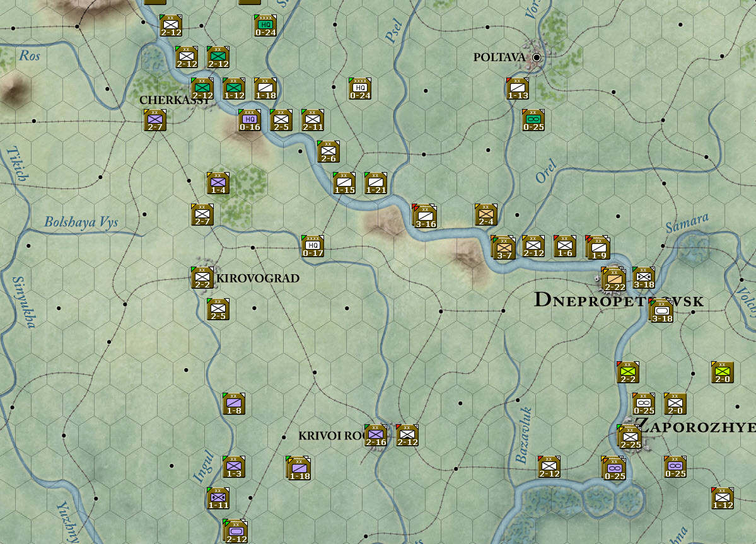Select the purple 1-3 counter
756x544 pixels.
[x=235, y=467]
